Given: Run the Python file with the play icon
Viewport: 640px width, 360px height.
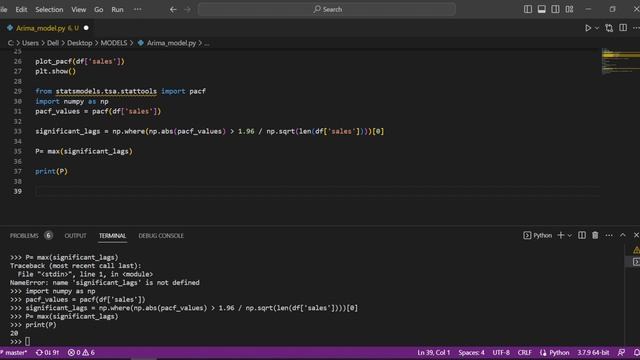Looking at the screenshot, I should pyautogui.click(x=588, y=28).
